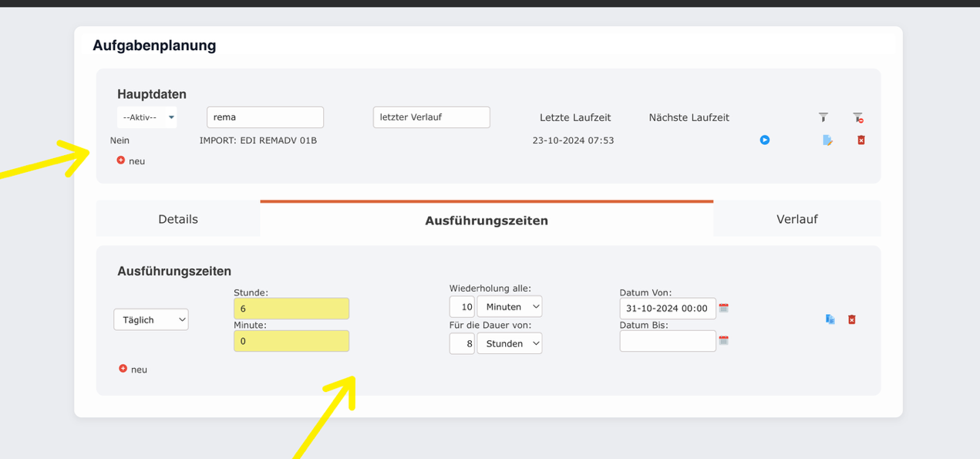Switch to the Details tab
The height and width of the screenshot is (459, 980).
click(177, 218)
